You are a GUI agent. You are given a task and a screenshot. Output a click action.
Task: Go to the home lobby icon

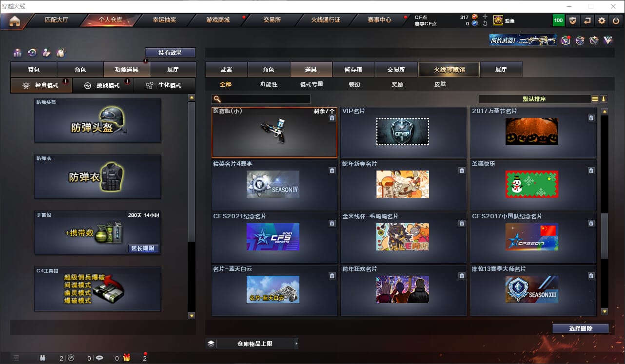(x=15, y=20)
